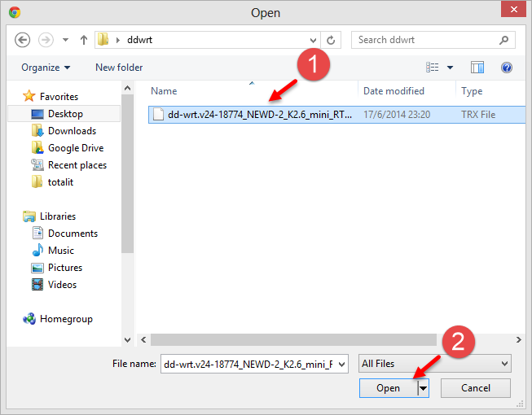
Task: Click the Music note icon
Action: tap(37, 250)
